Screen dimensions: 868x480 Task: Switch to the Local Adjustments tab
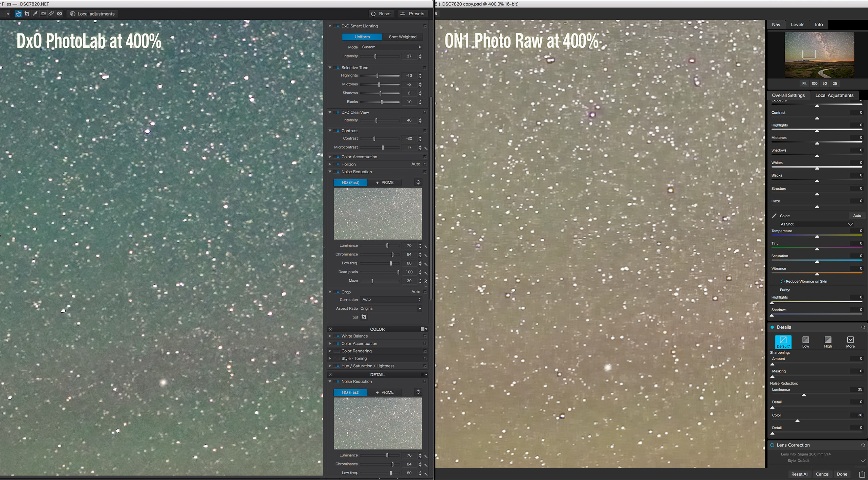[834, 95]
